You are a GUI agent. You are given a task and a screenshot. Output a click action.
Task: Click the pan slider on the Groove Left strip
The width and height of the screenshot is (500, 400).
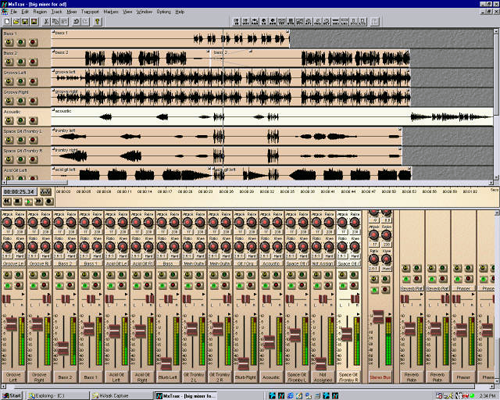(7, 299)
